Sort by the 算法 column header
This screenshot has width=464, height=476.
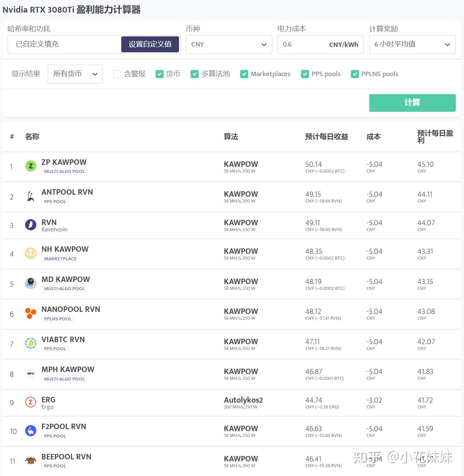coord(231,137)
